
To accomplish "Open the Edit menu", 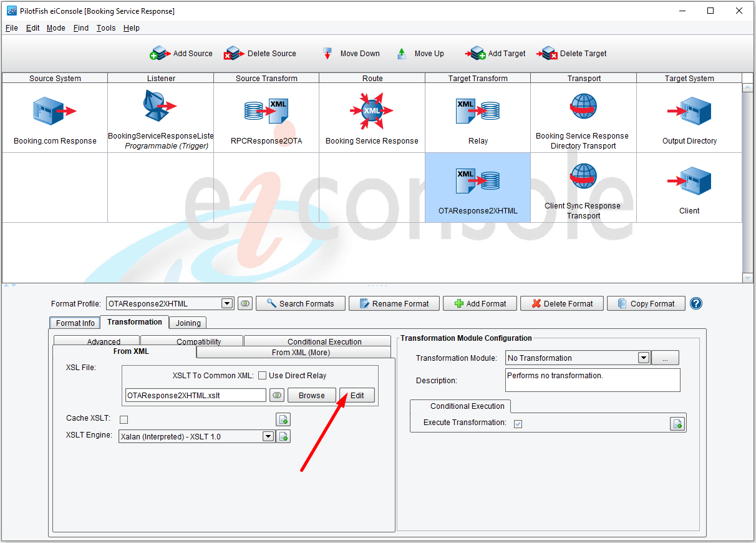I will 33,28.
